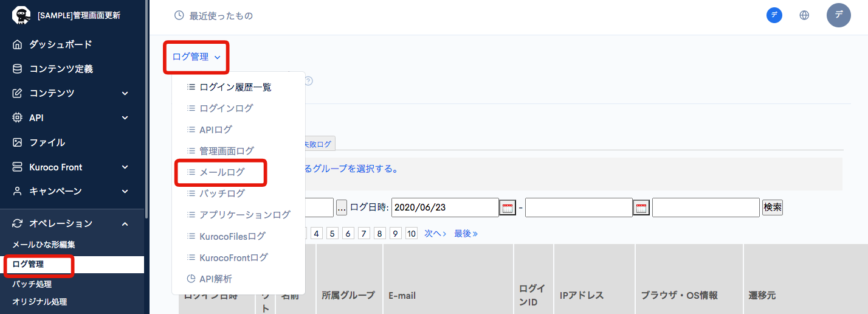Select メールログ from the dropdown menu

pyautogui.click(x=221, y=172)
